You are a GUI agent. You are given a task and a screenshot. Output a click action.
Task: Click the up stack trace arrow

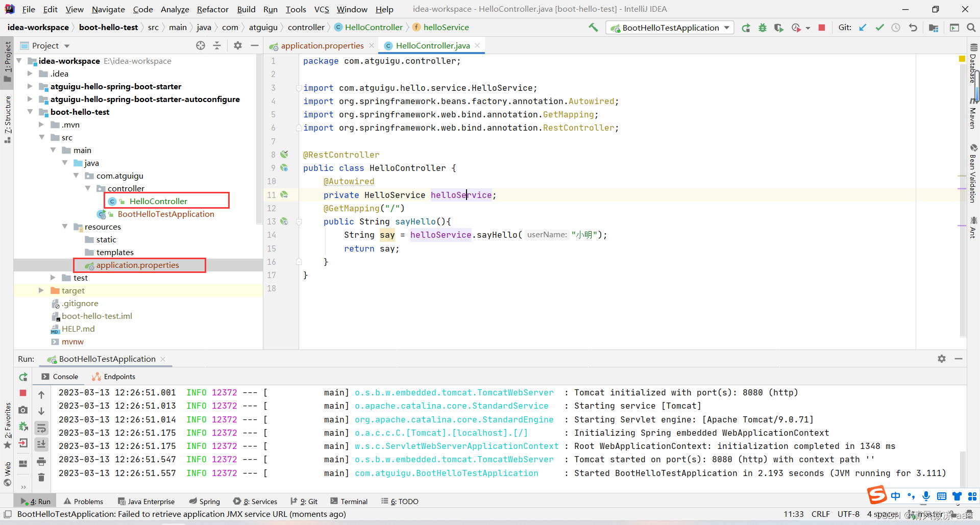(41, 394)
